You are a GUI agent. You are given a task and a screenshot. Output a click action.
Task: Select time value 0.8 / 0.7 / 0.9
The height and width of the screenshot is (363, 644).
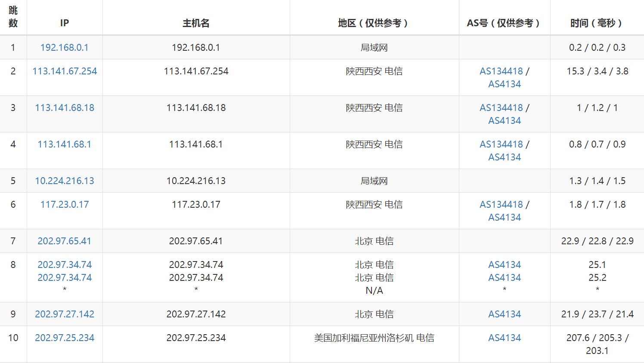coord(597,144)
